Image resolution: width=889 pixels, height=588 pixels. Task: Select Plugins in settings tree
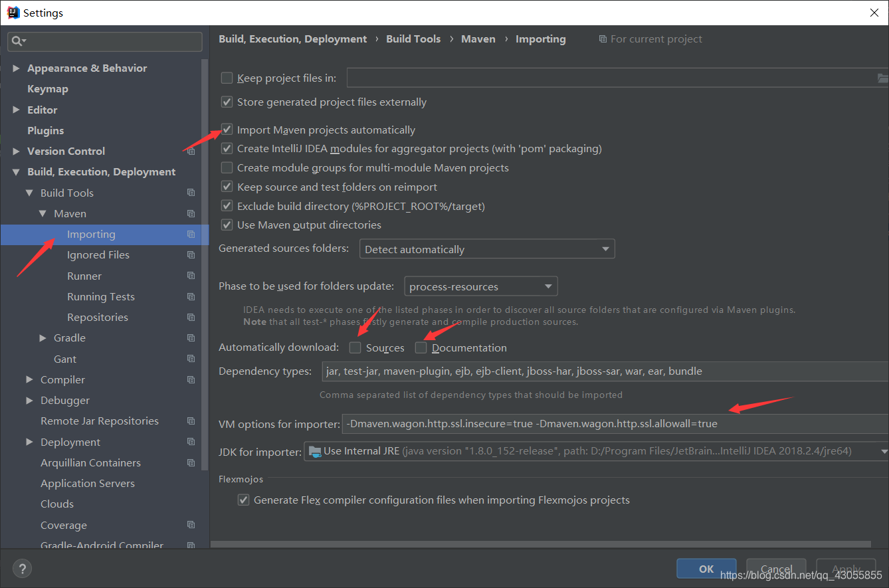46,130
